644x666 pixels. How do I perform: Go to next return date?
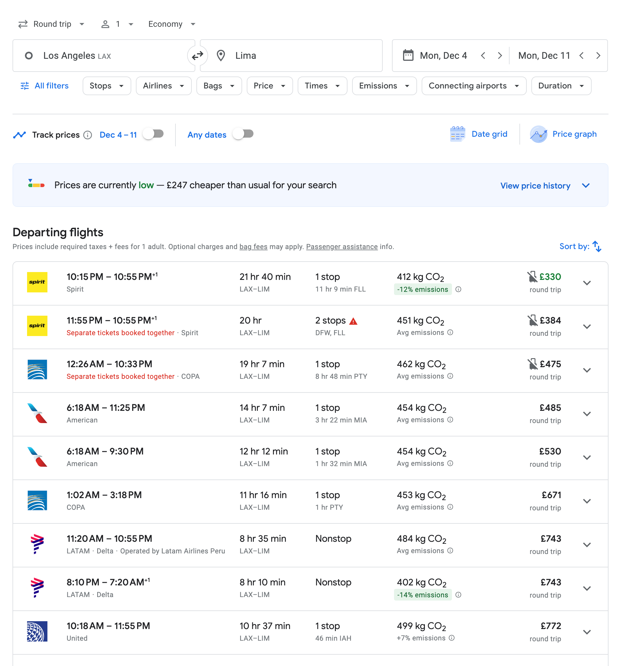(598, 55)
